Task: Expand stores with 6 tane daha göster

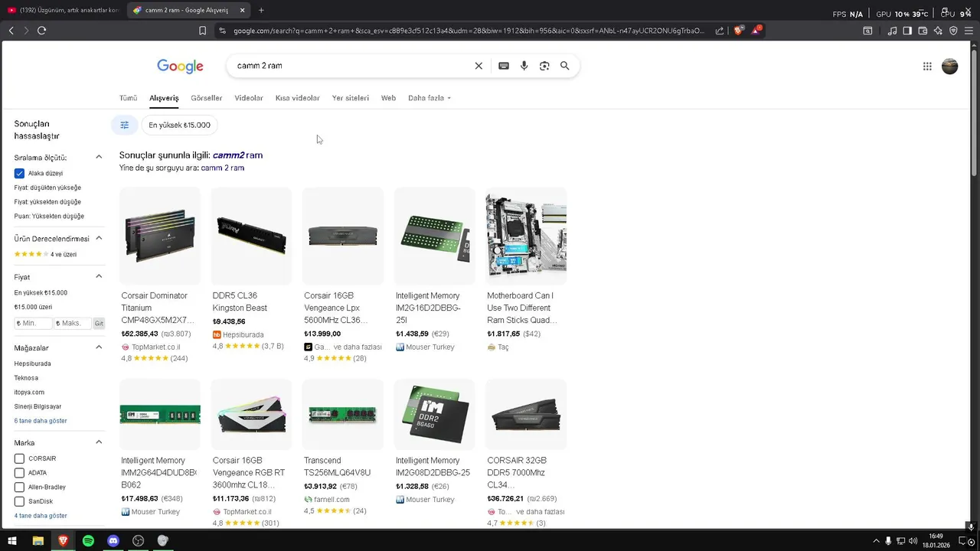Action: [x=41, y=421]
